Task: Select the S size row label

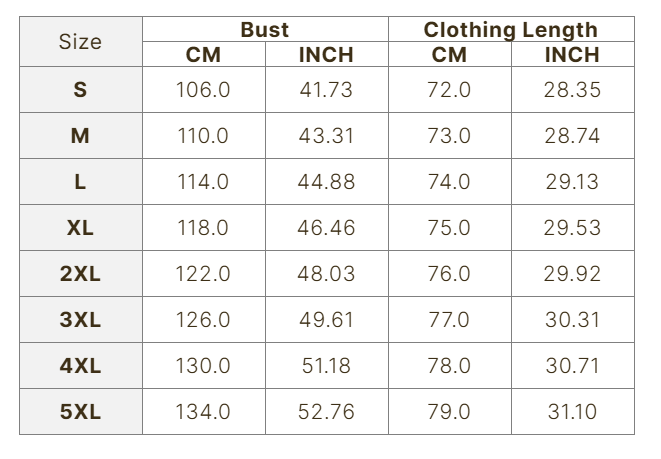Action: tap(80, 90)
